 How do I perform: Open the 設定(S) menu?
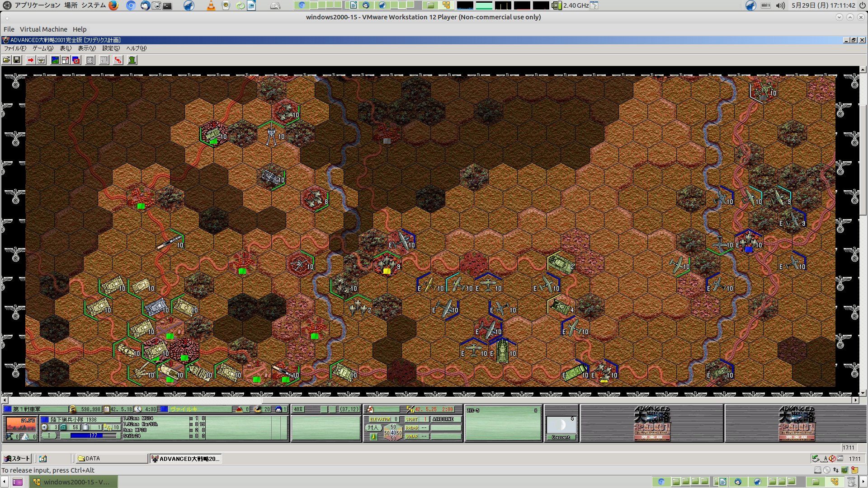(x=111, y=48)
